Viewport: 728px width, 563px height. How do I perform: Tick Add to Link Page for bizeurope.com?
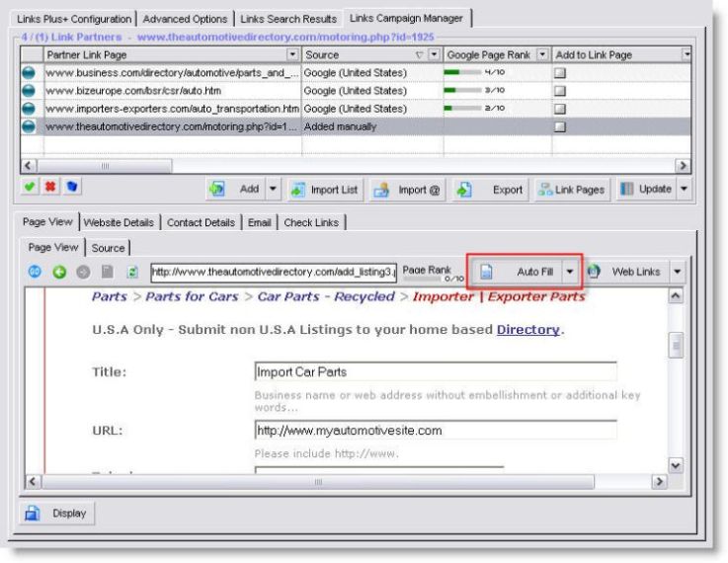point(560,91)
